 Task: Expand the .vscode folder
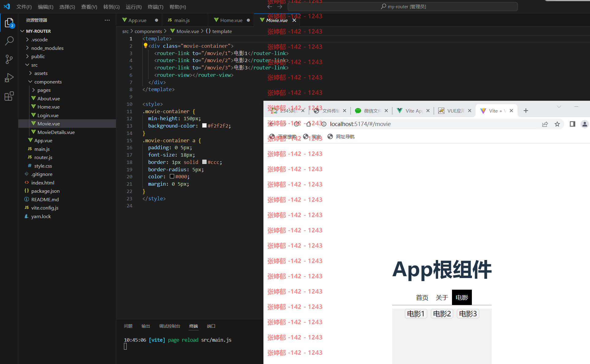point(27,39)
